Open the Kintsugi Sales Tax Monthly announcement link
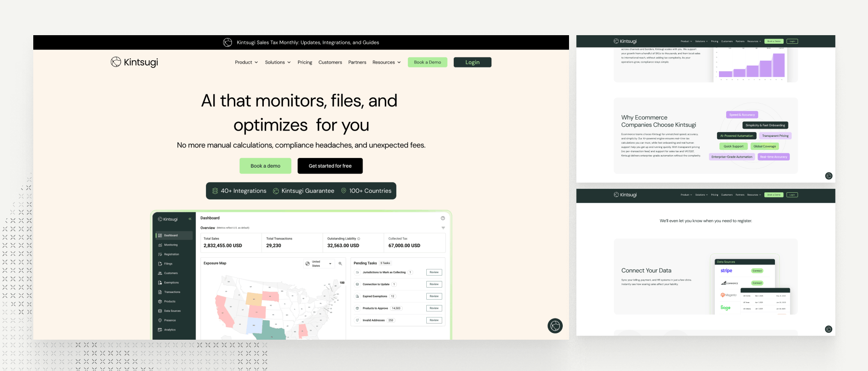The width and height of the screenshot is (868, 371). tap(308, 42)
